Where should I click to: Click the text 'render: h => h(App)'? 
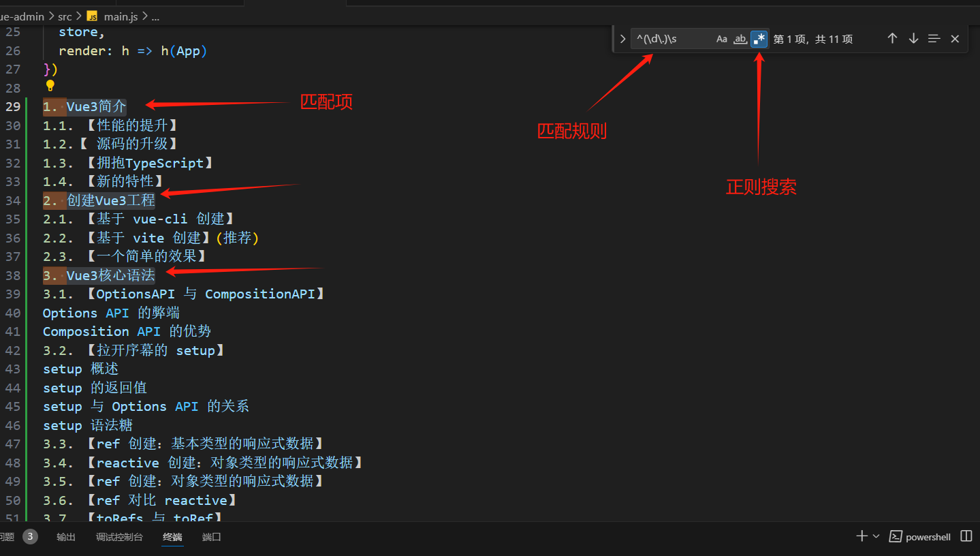pos(133,50)
